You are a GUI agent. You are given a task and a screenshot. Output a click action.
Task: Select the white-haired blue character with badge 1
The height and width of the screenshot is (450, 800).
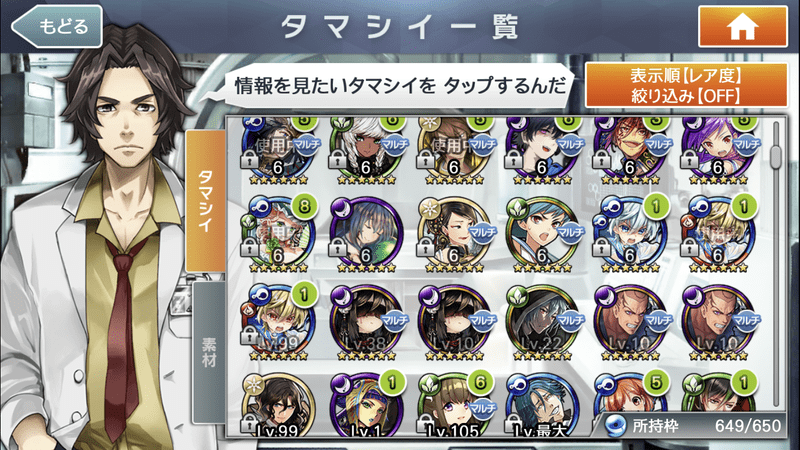tap(630, 234)
